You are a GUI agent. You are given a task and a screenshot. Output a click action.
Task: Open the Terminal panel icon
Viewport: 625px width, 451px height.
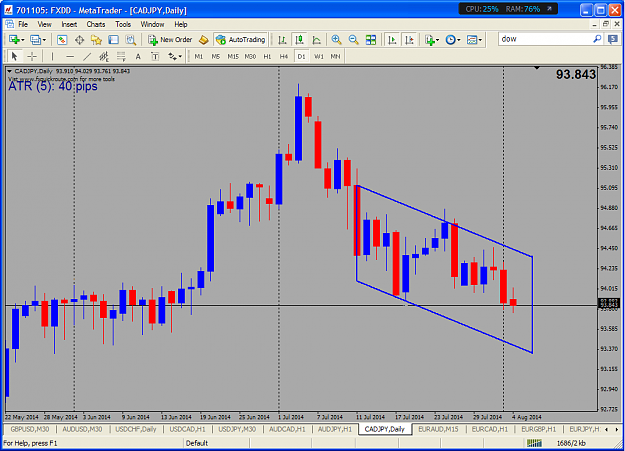point(114,39)
